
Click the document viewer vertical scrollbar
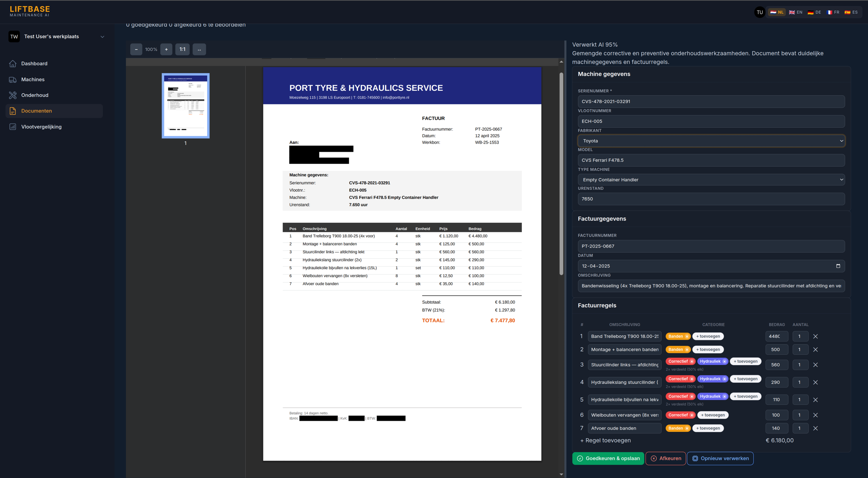(561, 174)
